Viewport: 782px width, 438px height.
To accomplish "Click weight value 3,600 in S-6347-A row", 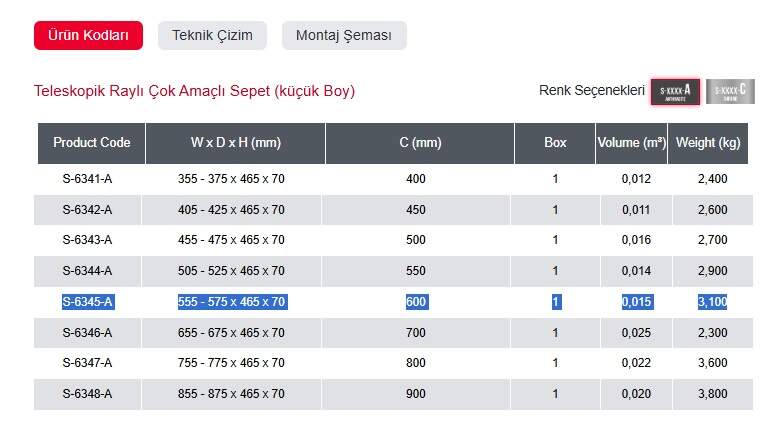I will [711, 363].
